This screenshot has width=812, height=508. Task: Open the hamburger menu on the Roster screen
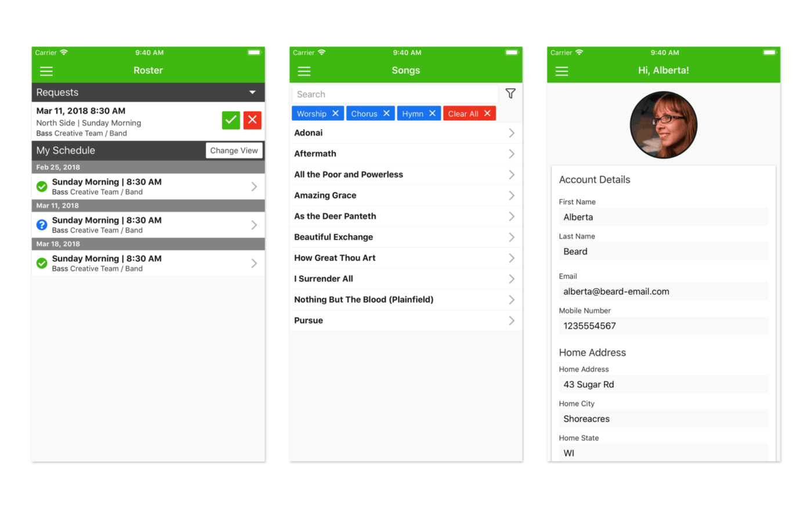click(x=46, y=71)
